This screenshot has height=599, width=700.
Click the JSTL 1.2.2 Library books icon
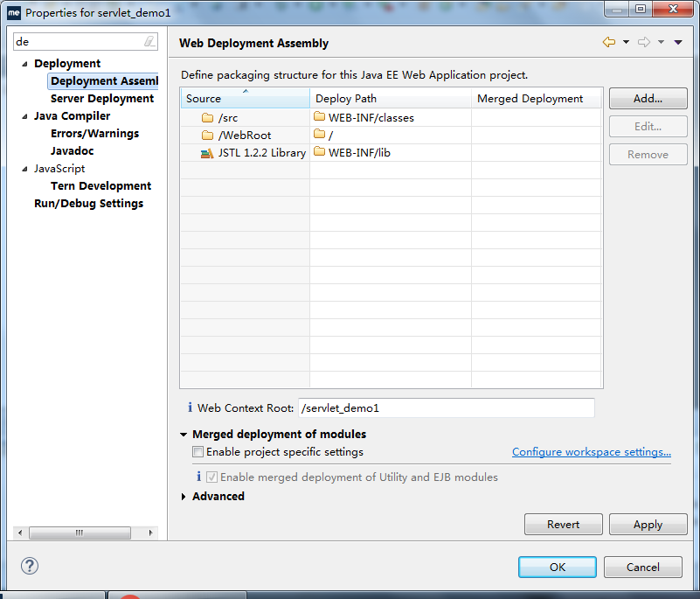(207, 153)
